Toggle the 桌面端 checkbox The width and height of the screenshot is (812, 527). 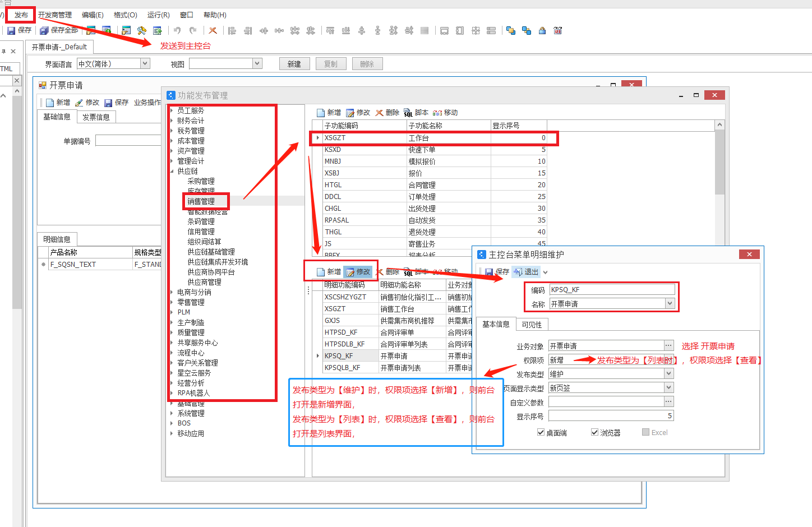[x=541, y=432]
